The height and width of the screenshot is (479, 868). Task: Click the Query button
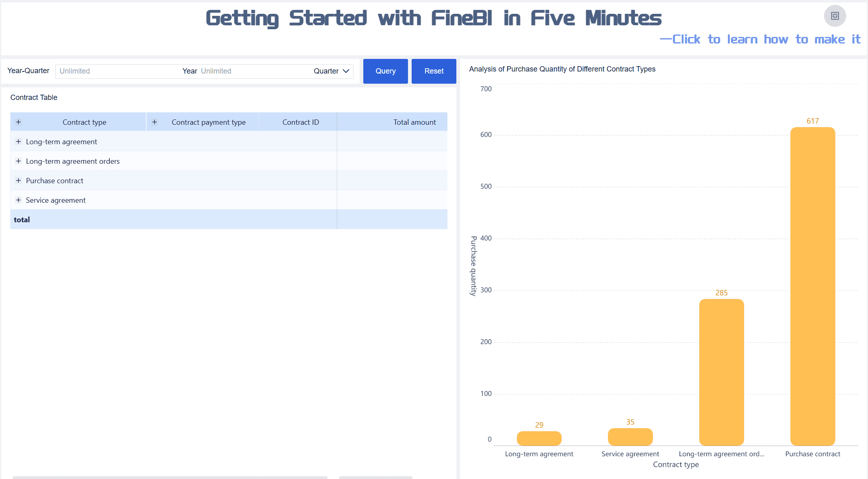[x=385, y=71]
